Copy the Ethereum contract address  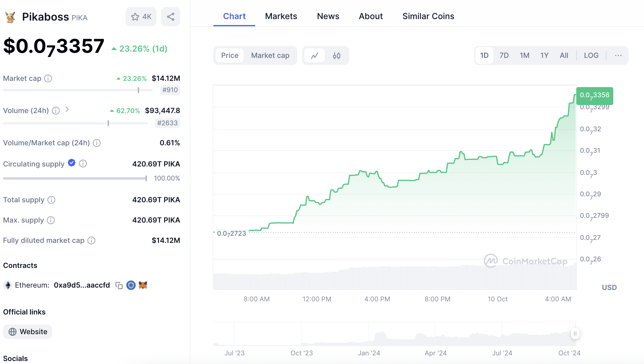(x=119, y=286)
